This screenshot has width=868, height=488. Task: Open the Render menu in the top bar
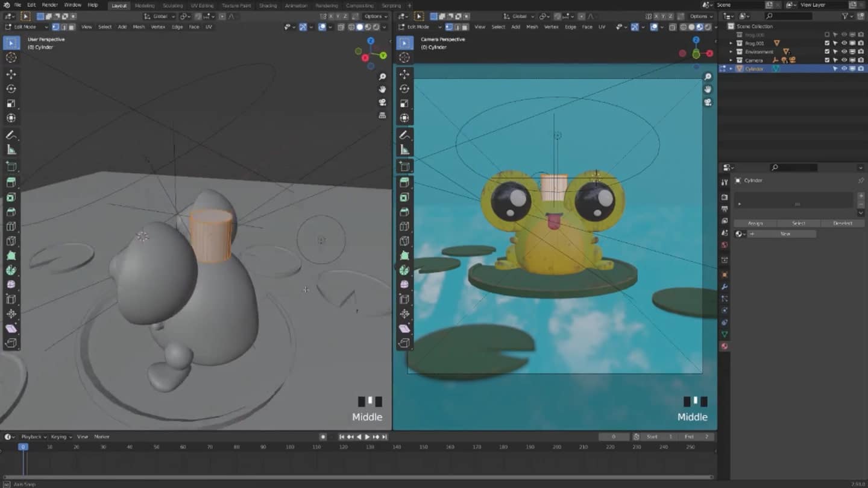pyautogui.click(x=49, y=4)
